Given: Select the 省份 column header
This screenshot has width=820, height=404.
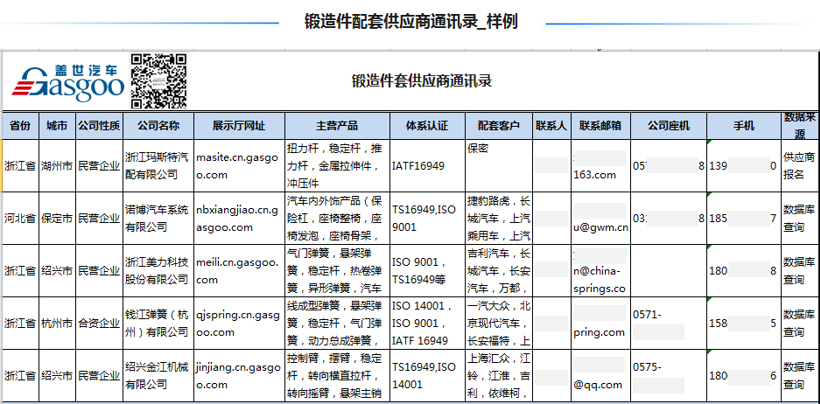Looking at the screenshot, I should point(20,126).
